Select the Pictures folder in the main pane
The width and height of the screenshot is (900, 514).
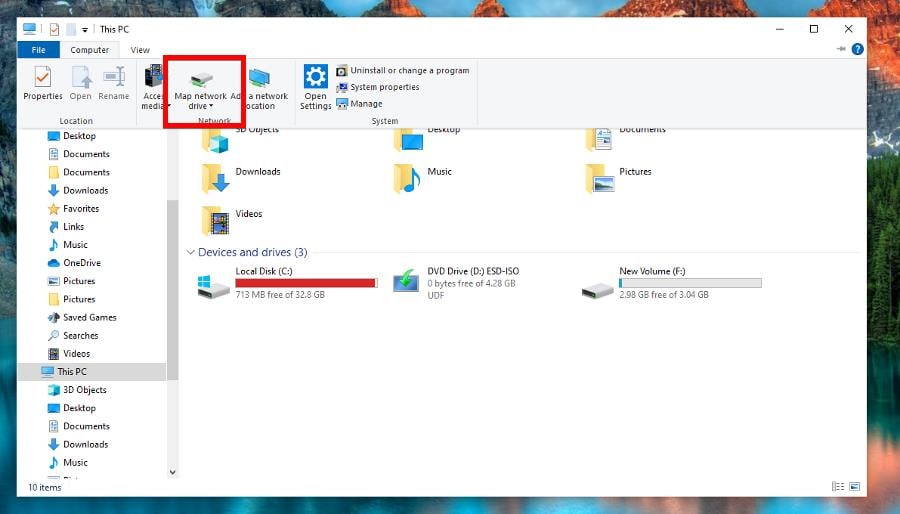pos(619,178)
